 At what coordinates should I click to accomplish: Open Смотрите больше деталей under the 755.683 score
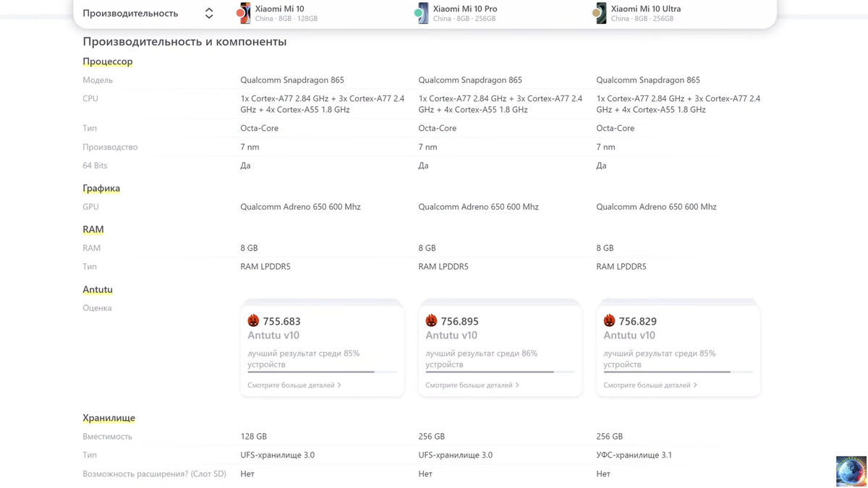coord(294,385)
